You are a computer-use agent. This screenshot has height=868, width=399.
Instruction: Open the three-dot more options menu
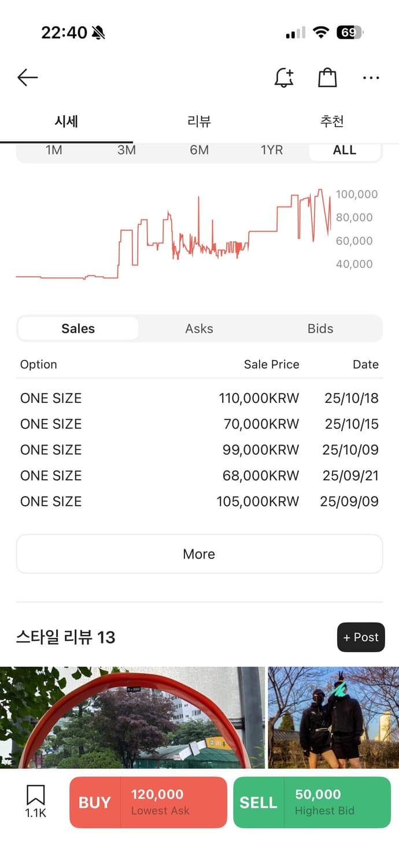point(371,78)
